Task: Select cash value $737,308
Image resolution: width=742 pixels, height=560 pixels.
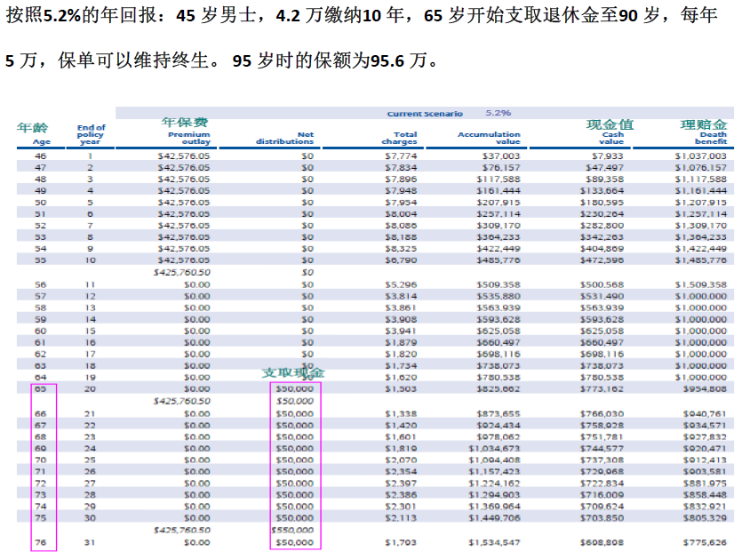Action: pos(602,460)
